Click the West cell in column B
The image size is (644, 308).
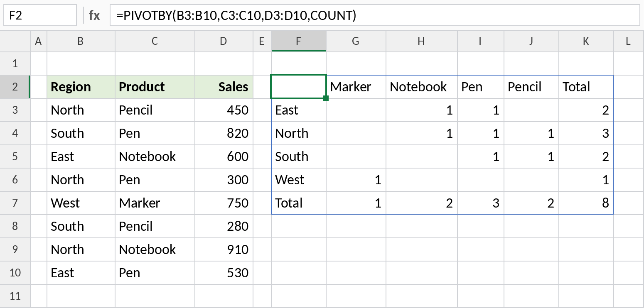coord(81,203)
